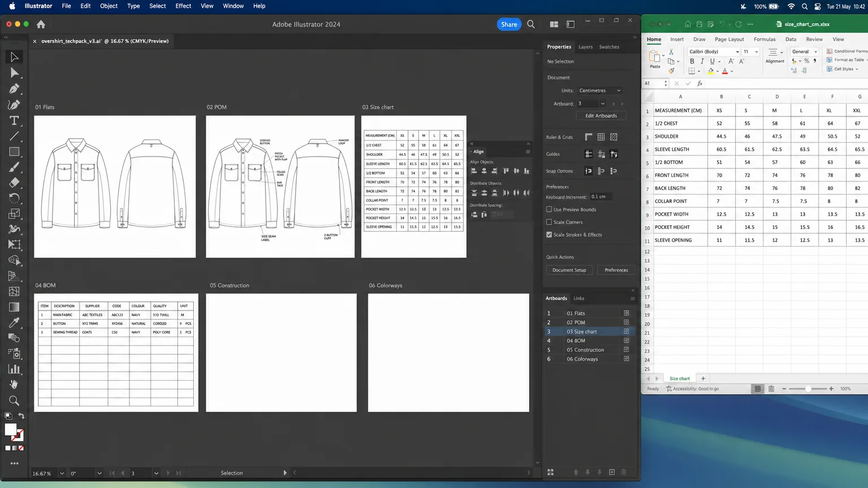Click the blue Share button
The image size is (868, 488).
coord(509,24)
